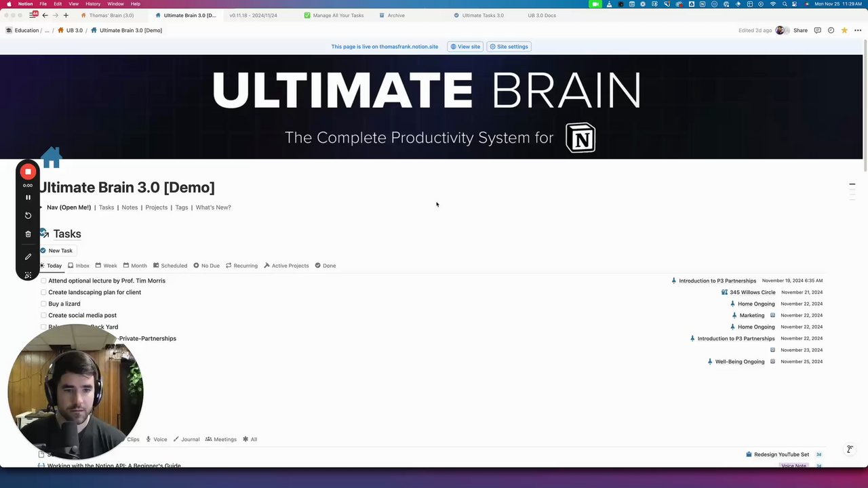Image resolution: width=868 pixels, height=488 pixels.
Task: Open the Notion sidebar hamburger menu
Action: pyautogui.click(x=33, y=15)
